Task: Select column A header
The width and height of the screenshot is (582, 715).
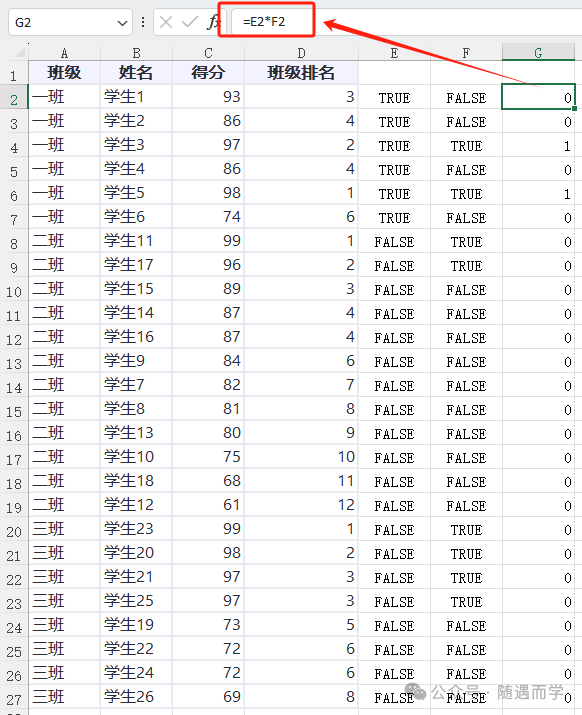Action: (x=64, y=53)
